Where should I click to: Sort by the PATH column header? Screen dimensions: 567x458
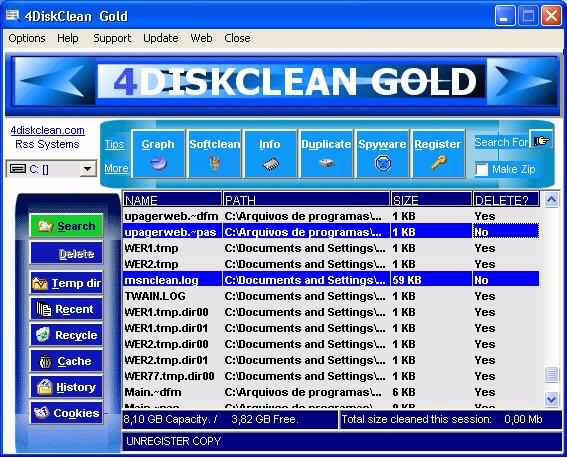pyautogui.click(x=306, y=200)
